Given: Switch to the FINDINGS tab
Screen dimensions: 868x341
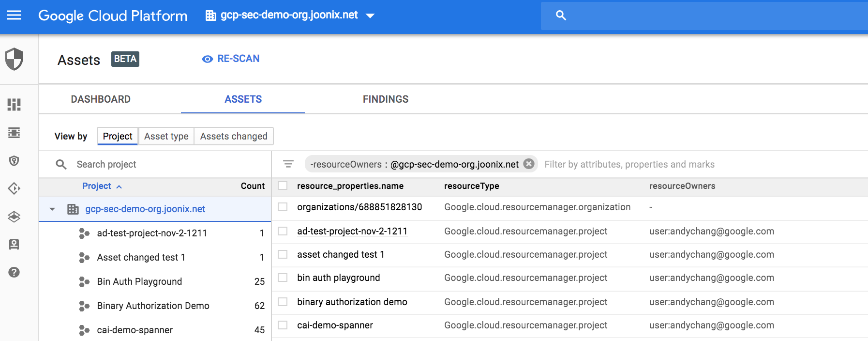Looking at the screenshot, I should pyautogui.click(x=386, y=99).
